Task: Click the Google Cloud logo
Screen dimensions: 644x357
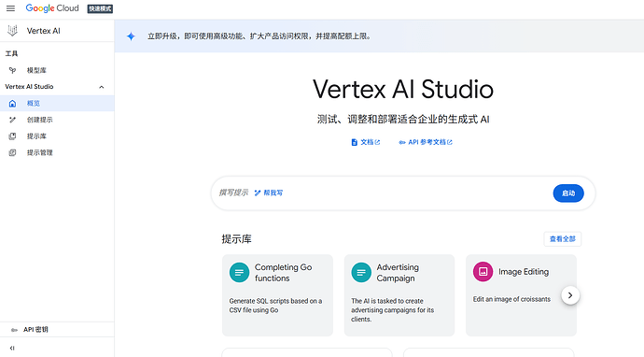Action: coord(52,8)
